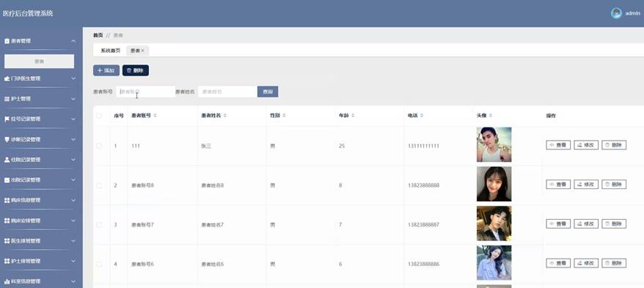
Task: Expand the 住院记录管理 chevron
Action: pyautogui.click(x=73, y=160)
